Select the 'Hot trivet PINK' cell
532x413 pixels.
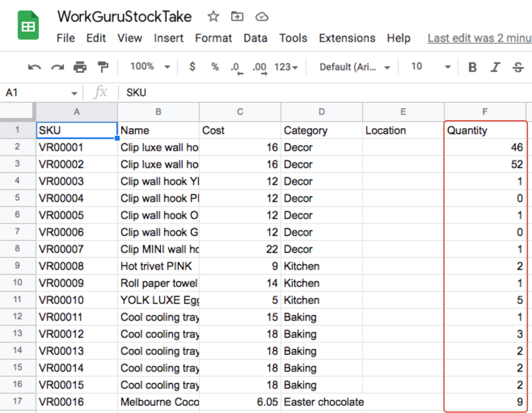click(158, 266)
